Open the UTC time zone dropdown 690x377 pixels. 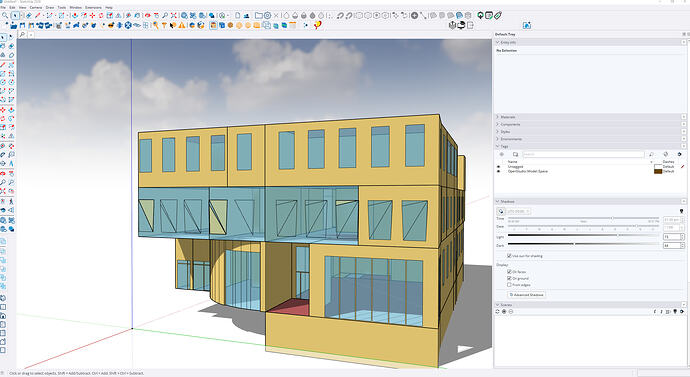pos(519,211)
